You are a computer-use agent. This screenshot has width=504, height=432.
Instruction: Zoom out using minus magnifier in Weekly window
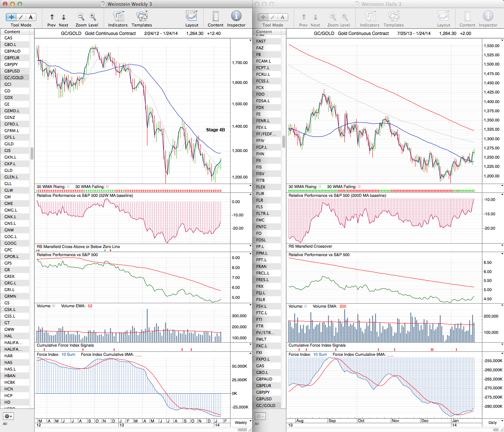81,17
